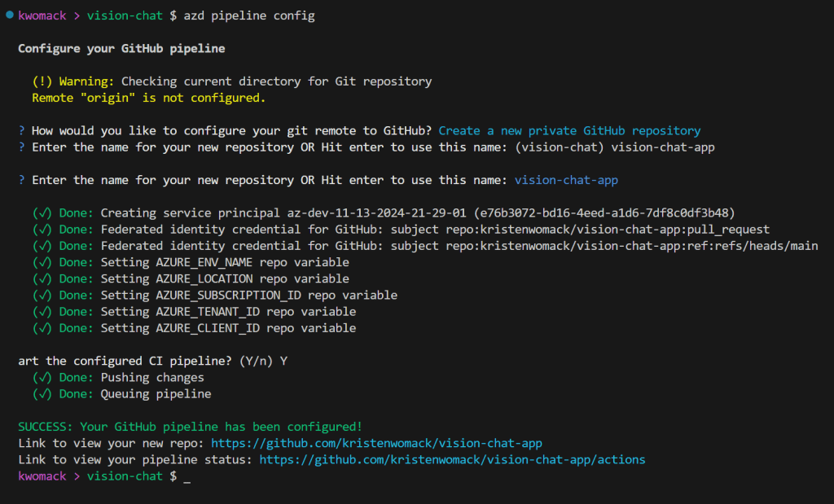This screenshot has width=834, height=504.
Task: Open the new repo link on GitHub
Action: click(376, 443)
